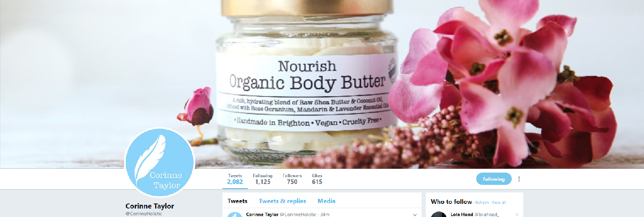Open the Organic Body Butter header photo
This screenshot has height=217, width=644.
(322, 84)
